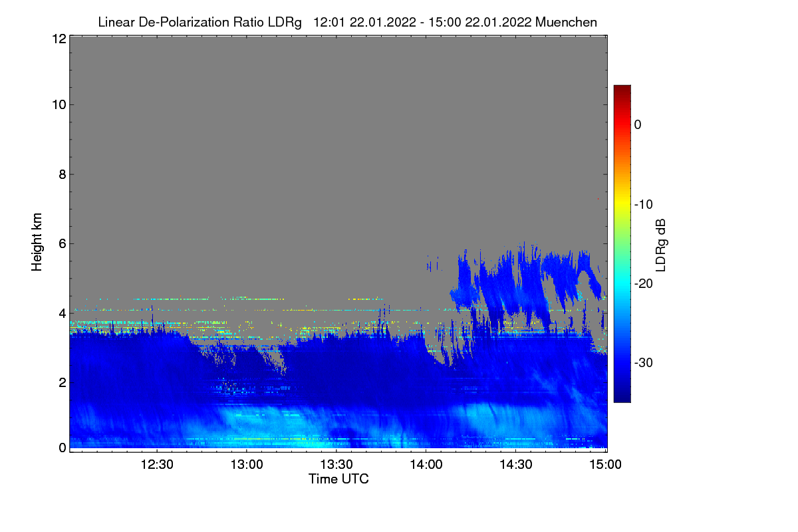Click the plot title text 'Linear De-Polarization Ratio LDRg'
This screenshot has width=798, height=532.
199,22
